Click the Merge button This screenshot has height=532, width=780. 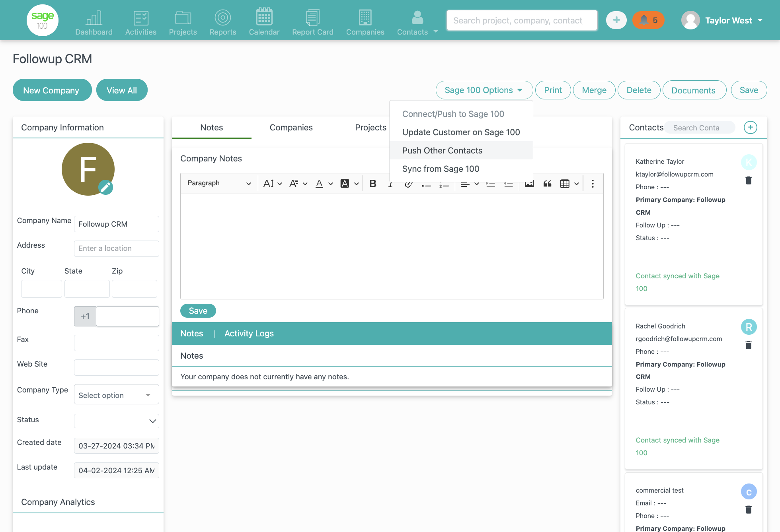coord(594,90)
